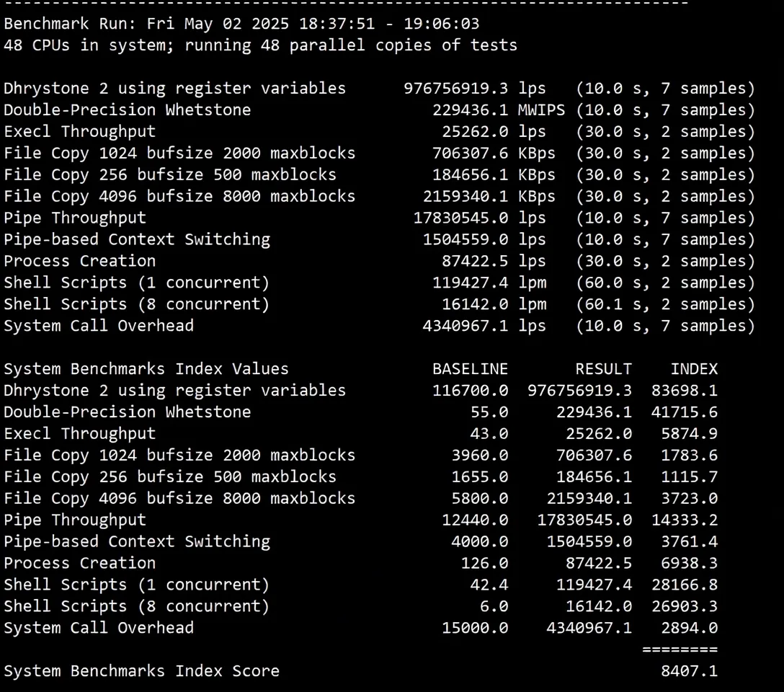Viewport: 784px width, 692px height.
Task: Select the Pipe-based Context Switching label
Action: (137, 239)
